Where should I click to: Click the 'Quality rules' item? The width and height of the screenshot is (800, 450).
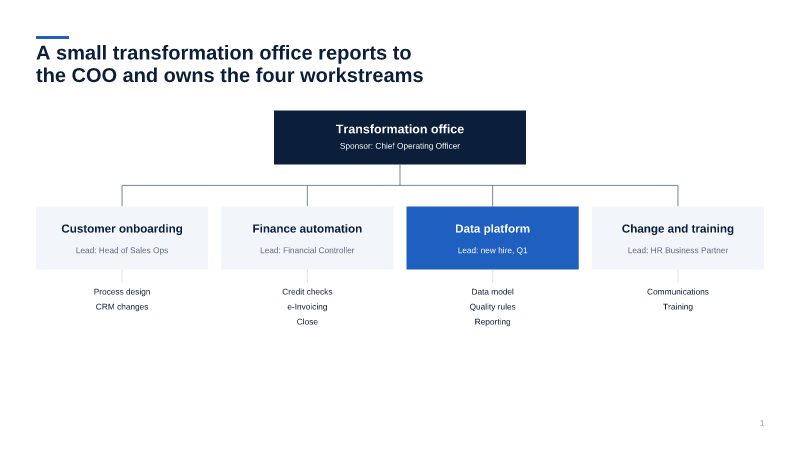pos(492,307)
